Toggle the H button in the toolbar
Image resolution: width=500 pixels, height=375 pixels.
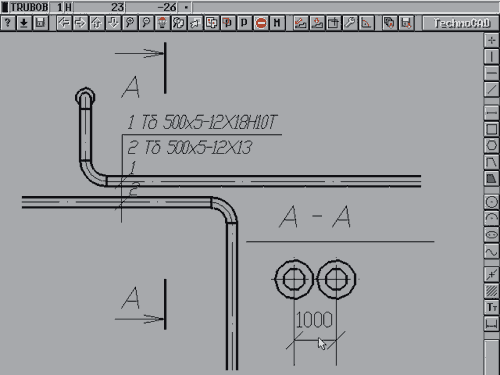pos(277,23)
